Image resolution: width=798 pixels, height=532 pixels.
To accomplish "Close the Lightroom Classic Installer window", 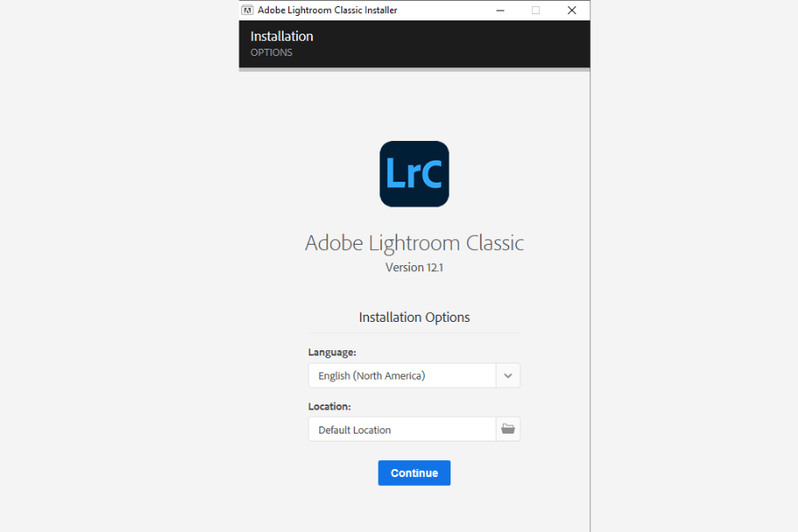I will (x=572, y=11).
